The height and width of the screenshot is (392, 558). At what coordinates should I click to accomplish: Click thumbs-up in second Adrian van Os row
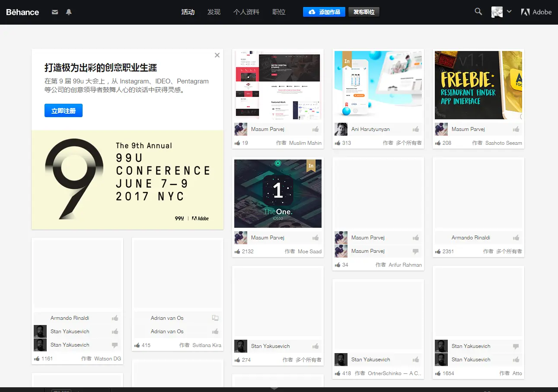pyautogui.click(x=215, y=331)
